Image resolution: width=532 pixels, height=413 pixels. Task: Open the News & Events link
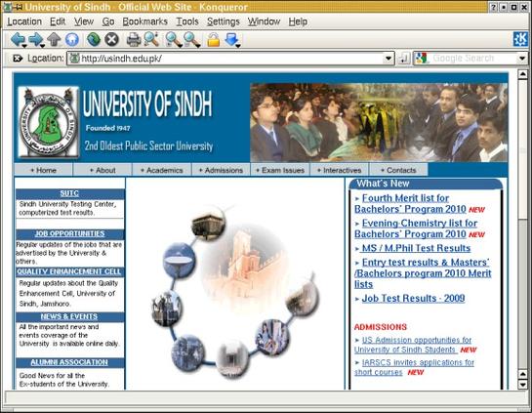69,316
